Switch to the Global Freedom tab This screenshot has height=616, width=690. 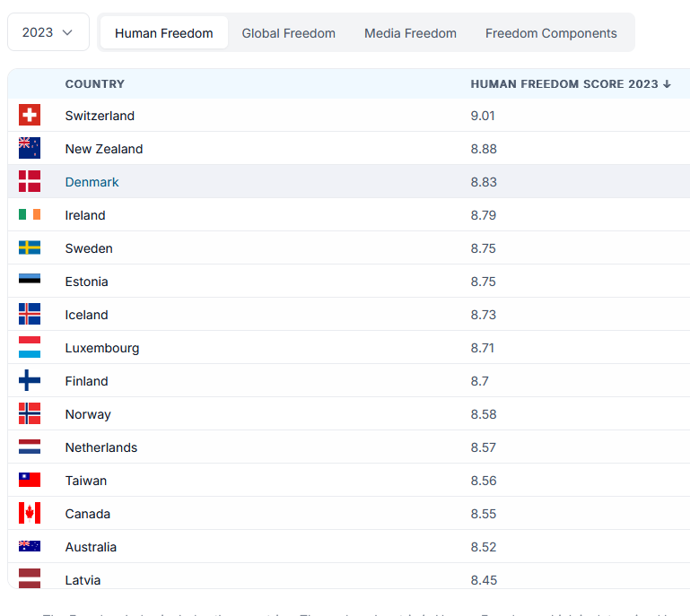(288, 33)
